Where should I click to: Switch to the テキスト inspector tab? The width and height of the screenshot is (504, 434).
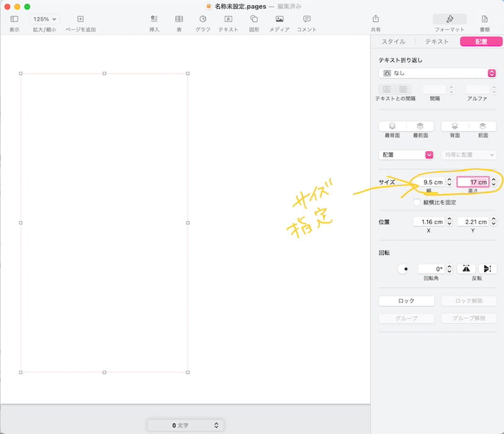pos(437,42)
